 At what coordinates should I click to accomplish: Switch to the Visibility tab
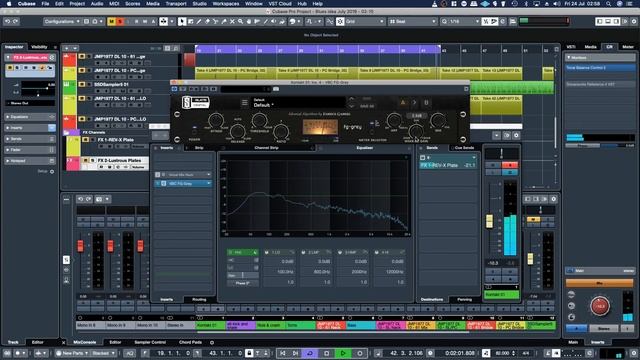coord(39,47)
